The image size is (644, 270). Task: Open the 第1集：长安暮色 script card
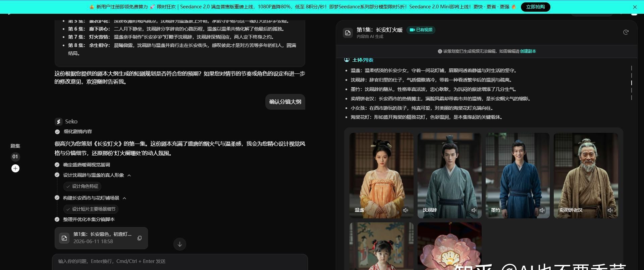tap(101, 238)
